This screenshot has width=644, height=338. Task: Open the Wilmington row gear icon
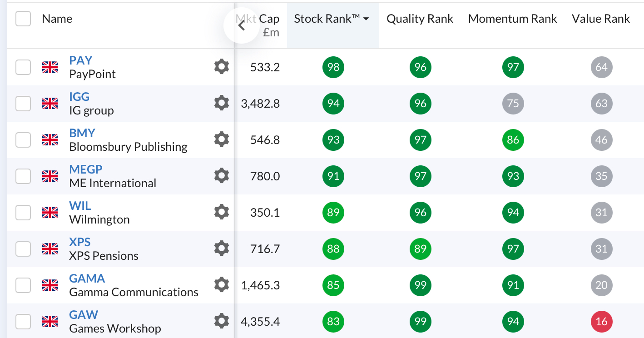[x=221, y=213]
